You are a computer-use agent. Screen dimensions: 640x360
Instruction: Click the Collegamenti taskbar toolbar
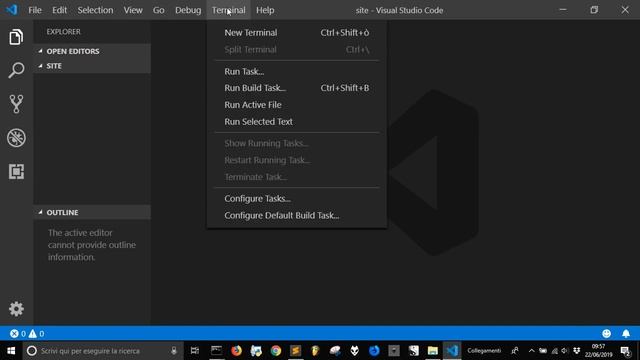click(484, 351)
